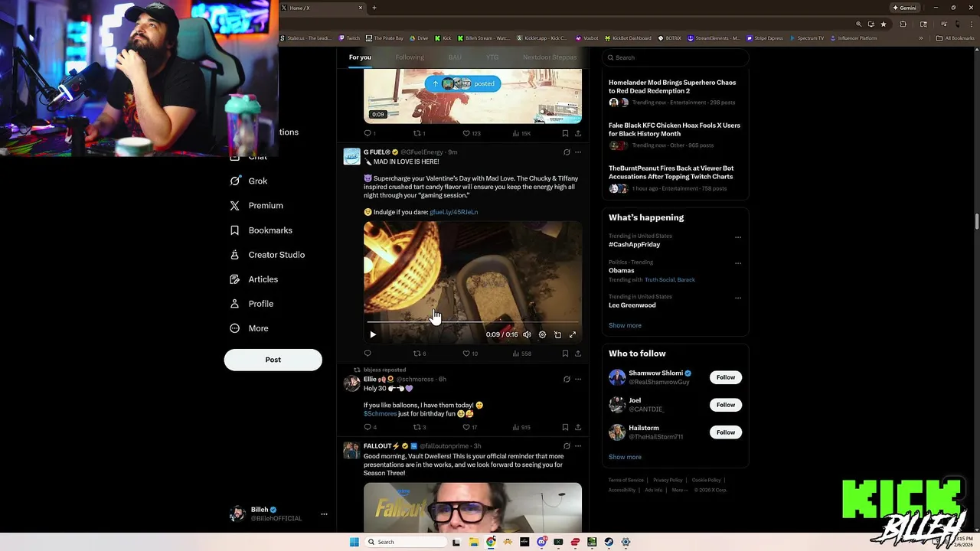Open the $Schmores cashtag link

(380, 414)
